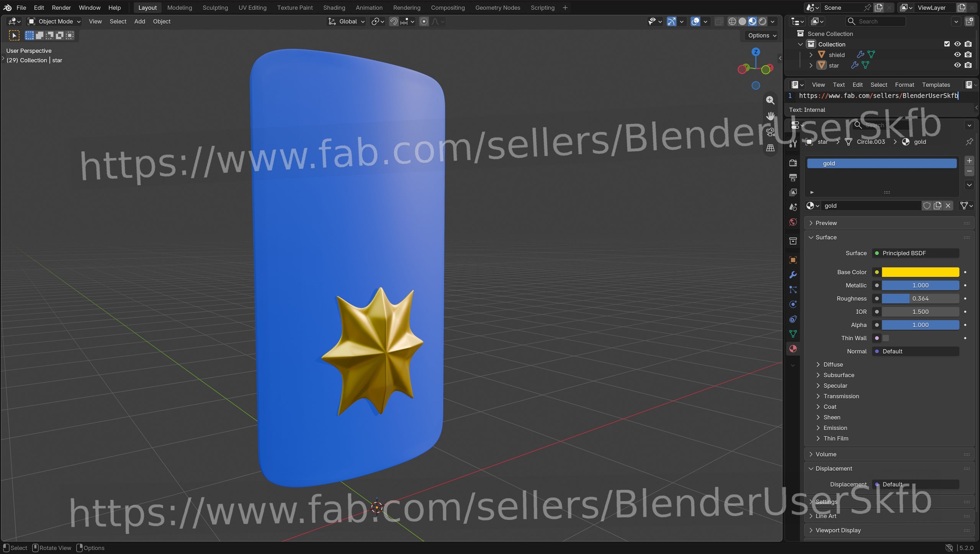Image resolution: width=980 pixels, height=554 pixels.
Task: Open the Object Data mesh tab
Action: [793, 334]
